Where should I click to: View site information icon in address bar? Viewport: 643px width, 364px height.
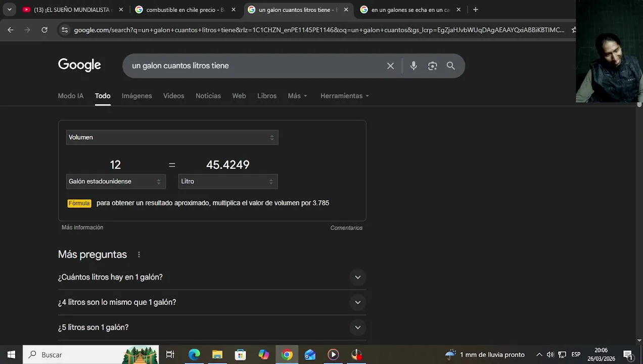tap(64, 30)
